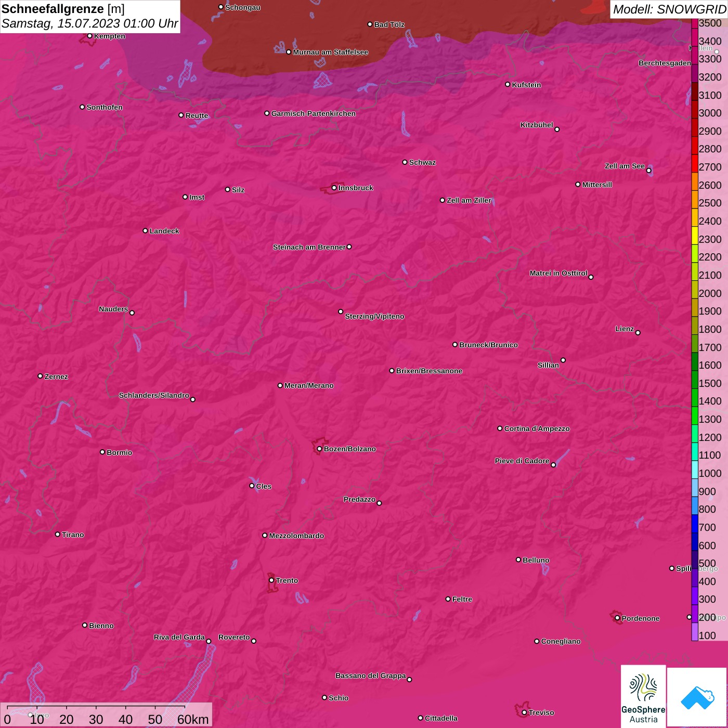Click the Mittersill label
This screenshot has width=728, height=728.
pos(597,185)
